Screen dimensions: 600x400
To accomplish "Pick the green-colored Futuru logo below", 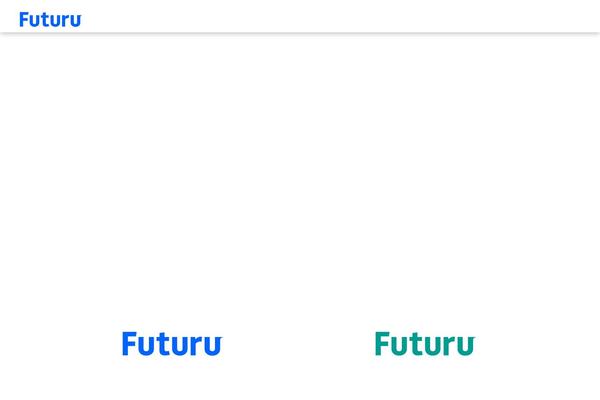I will (425, 343).
